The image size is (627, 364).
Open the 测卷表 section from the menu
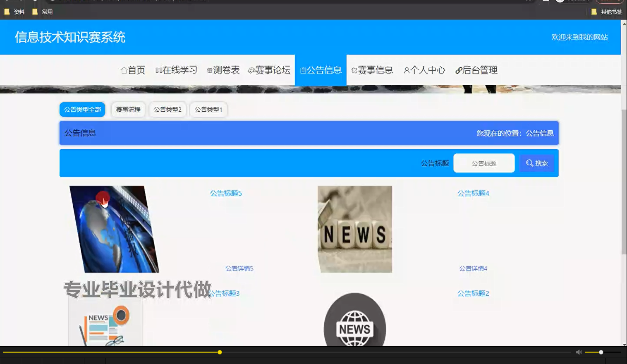(x=224, y=70)
